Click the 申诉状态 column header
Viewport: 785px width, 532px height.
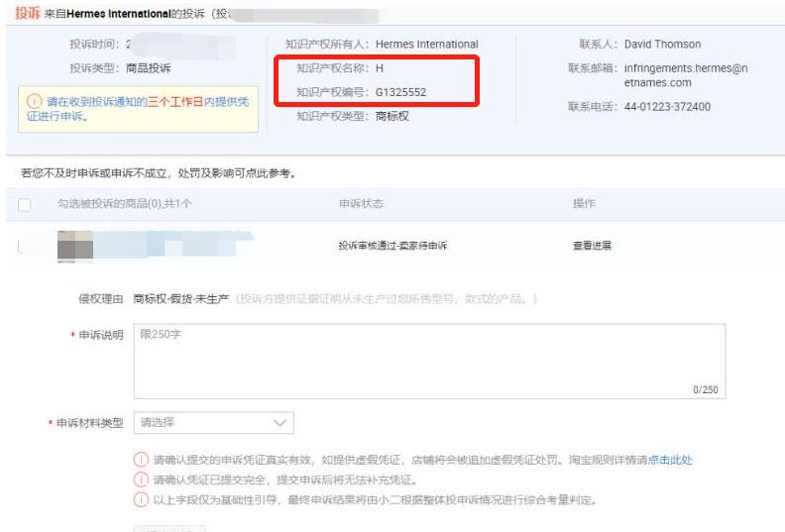(x=361, y=203)
